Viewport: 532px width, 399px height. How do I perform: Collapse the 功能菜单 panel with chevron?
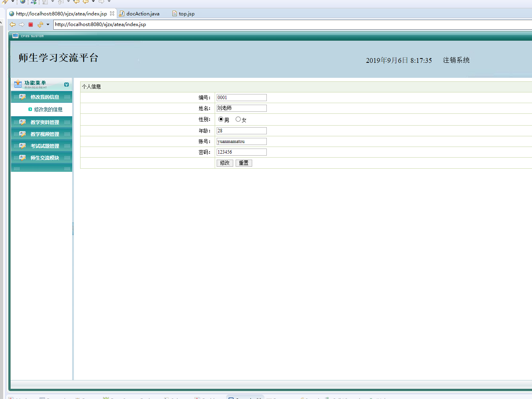[66, 85]
